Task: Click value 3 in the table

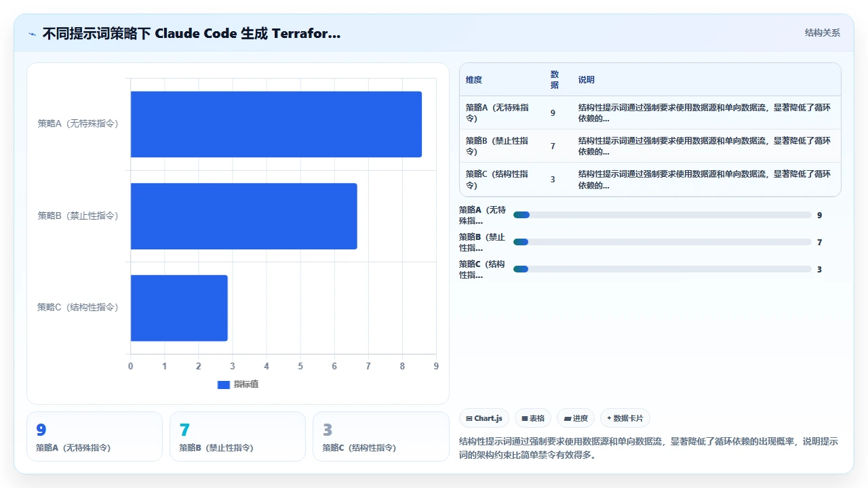Action: 553,180
